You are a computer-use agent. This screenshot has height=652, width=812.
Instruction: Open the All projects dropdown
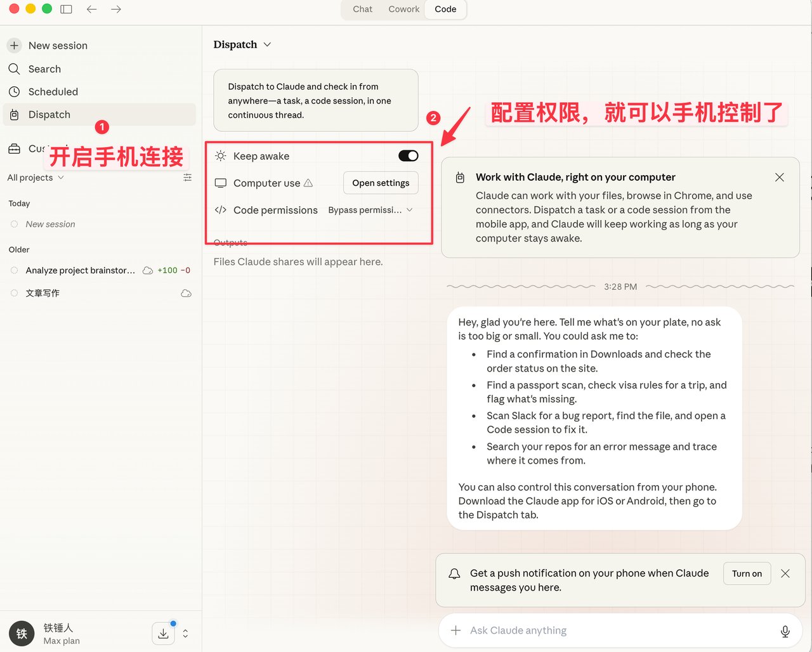pos(36,178)
